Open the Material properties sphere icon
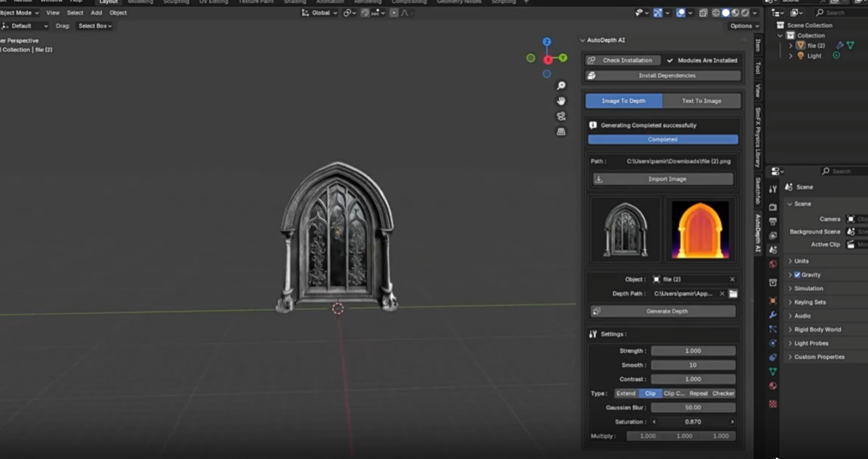The image size is (868, 459). coord(772,386)
